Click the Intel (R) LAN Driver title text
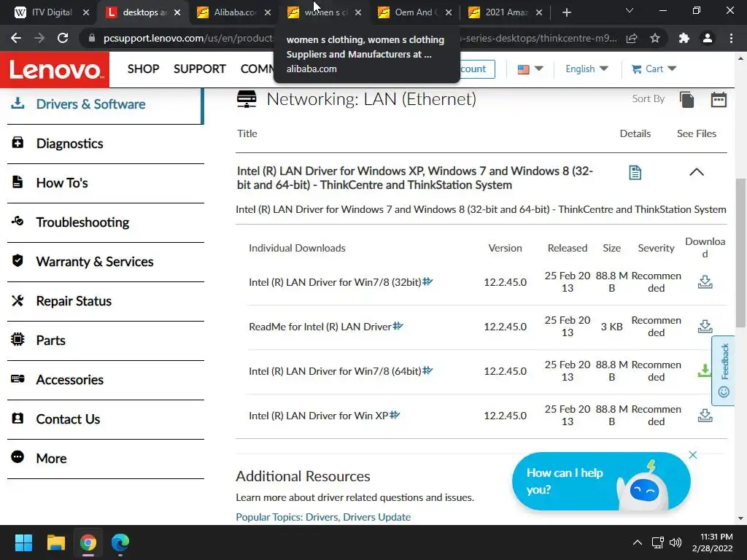Screen dimensions: 747x560 pos(415,178)
